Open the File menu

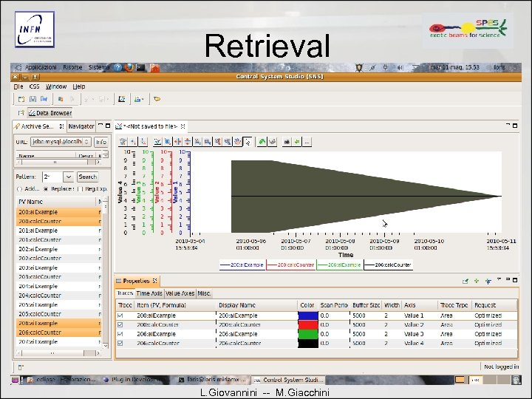click(18, 86)
